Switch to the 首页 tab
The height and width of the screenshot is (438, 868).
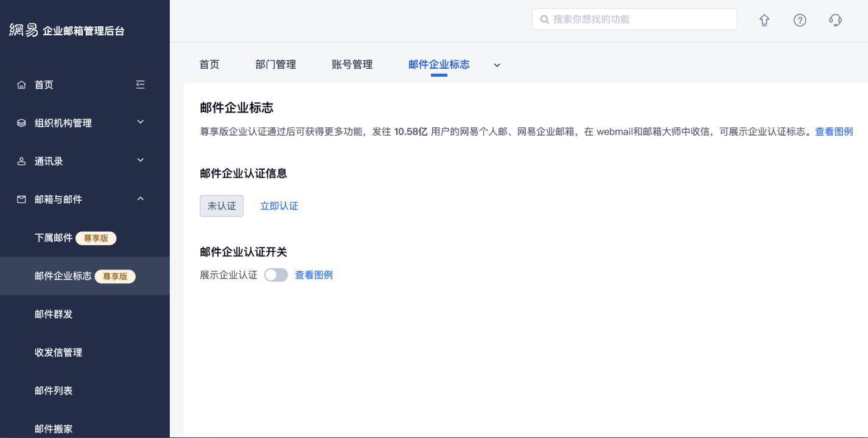point(209,64)
